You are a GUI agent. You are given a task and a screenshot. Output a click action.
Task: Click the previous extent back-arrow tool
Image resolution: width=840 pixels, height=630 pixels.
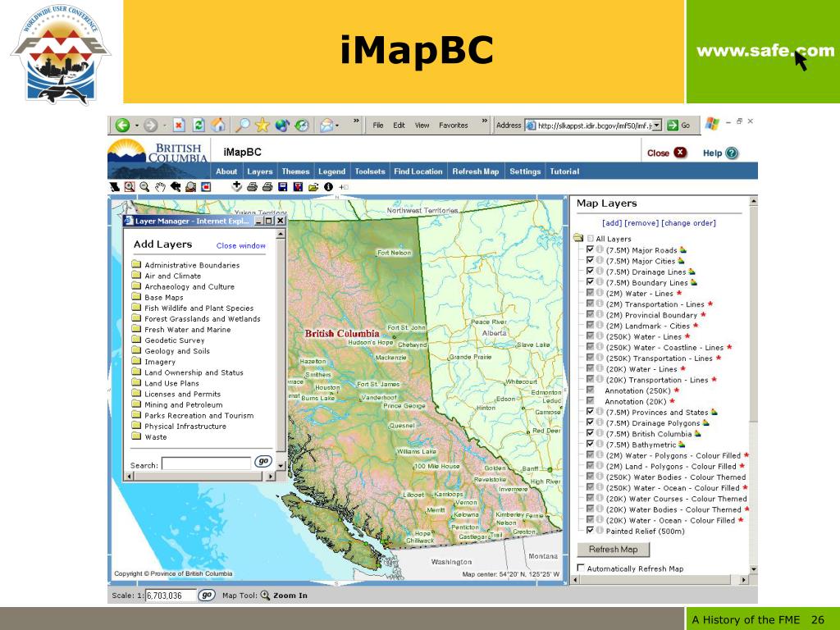pyautogui.click(x=176, y=187)
